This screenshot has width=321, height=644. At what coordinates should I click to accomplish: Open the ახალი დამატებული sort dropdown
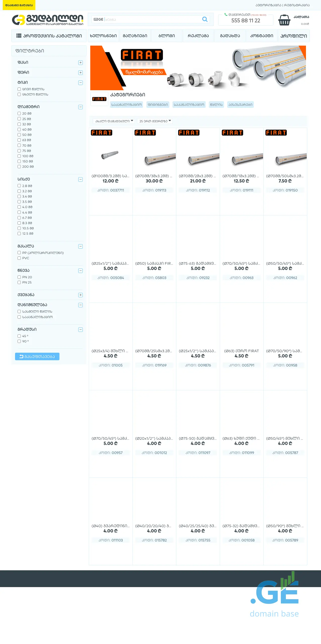point(114,121)
